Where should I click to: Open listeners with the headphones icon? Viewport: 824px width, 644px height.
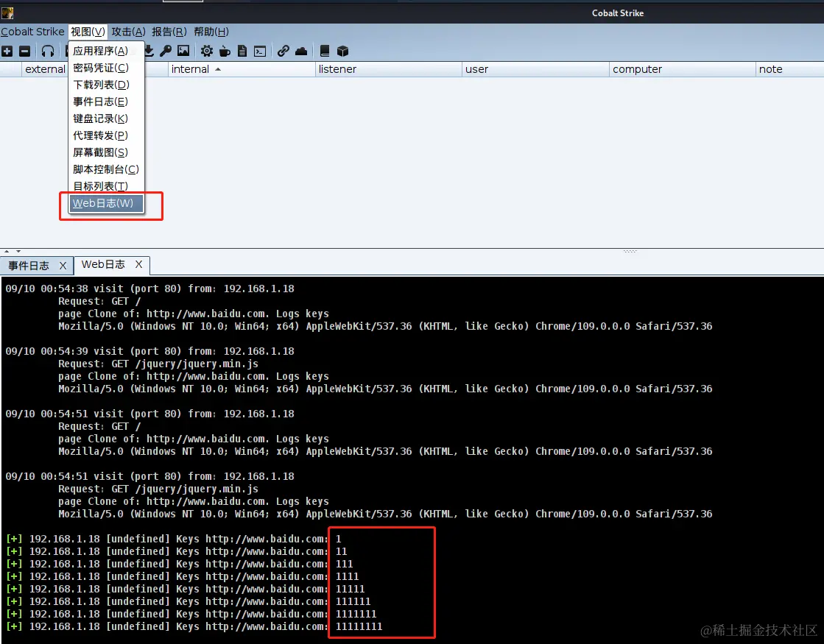[x=48, y=51]
